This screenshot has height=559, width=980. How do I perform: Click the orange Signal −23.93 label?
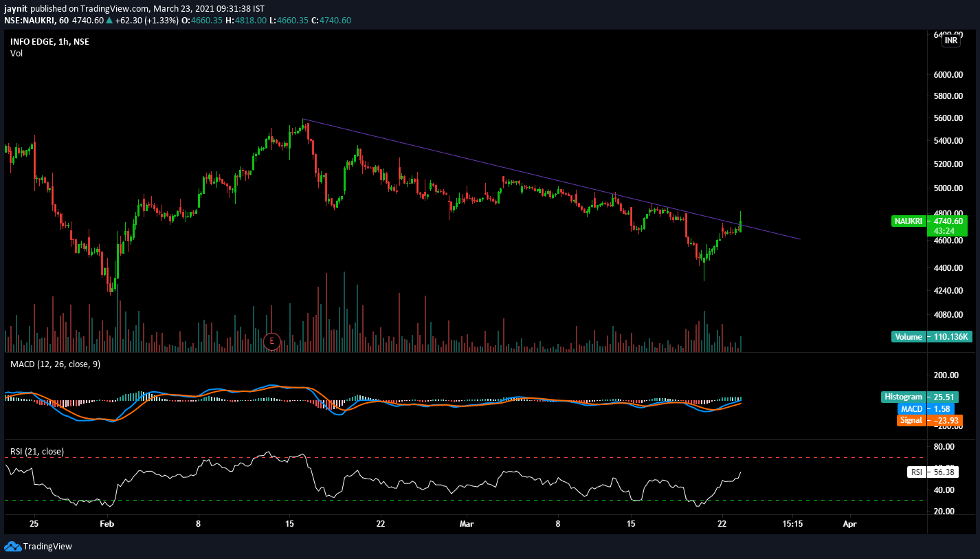(x=930, y=420)
